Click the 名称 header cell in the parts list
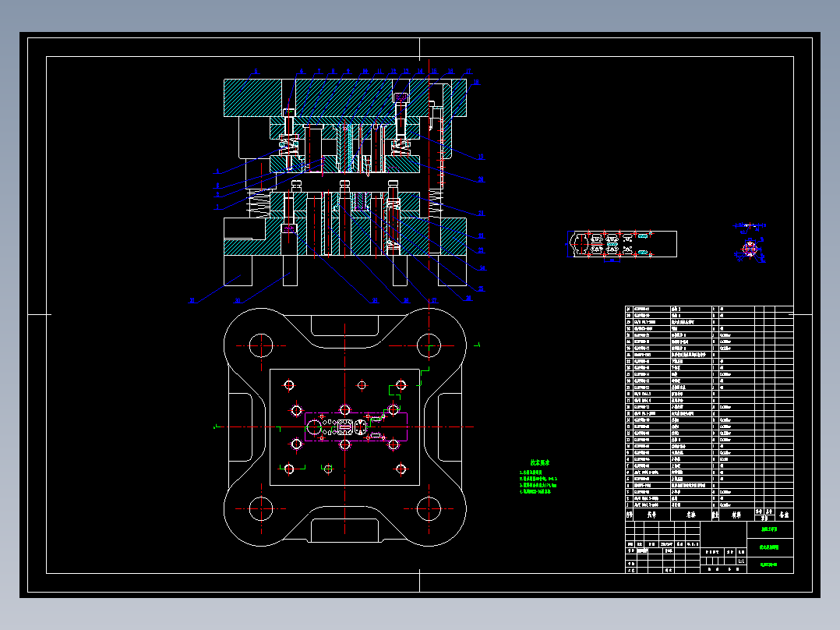This screenshot has width=840, height=630. click(x=691, y=515)
